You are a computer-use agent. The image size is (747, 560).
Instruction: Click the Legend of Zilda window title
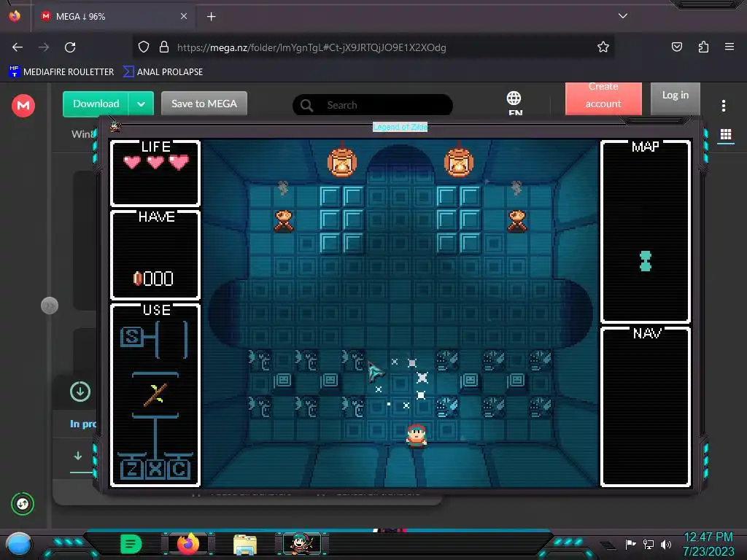pyautogui.click(x=400, y=127)
